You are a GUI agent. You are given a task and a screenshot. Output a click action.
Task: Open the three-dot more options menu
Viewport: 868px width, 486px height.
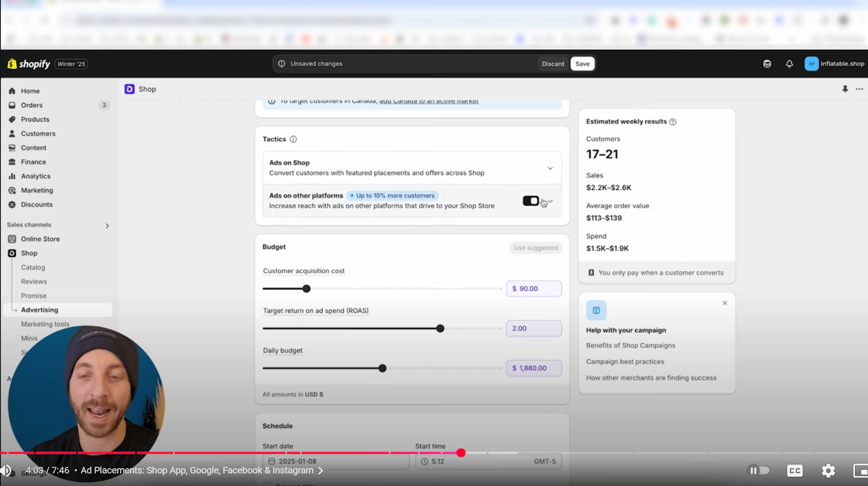pos(859,89)
